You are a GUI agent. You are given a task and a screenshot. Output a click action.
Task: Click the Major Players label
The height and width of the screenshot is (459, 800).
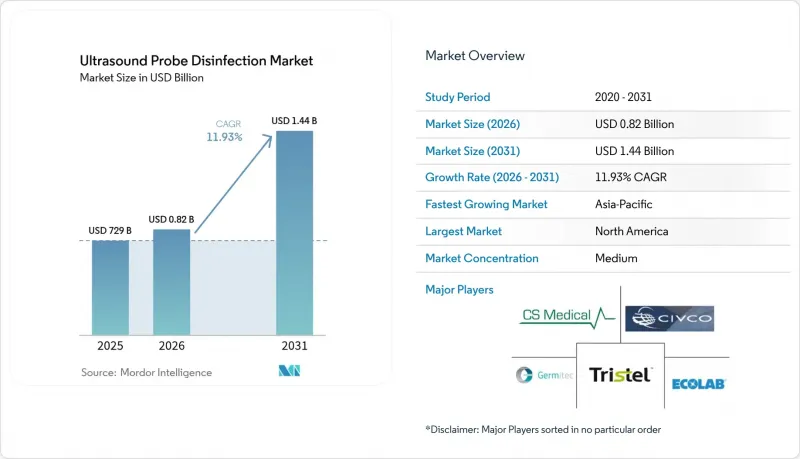coord(459,290)
